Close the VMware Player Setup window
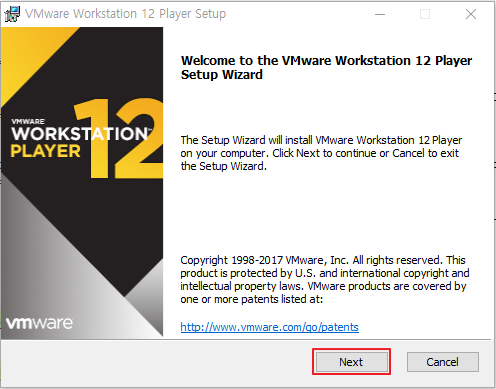 point(471,14)
